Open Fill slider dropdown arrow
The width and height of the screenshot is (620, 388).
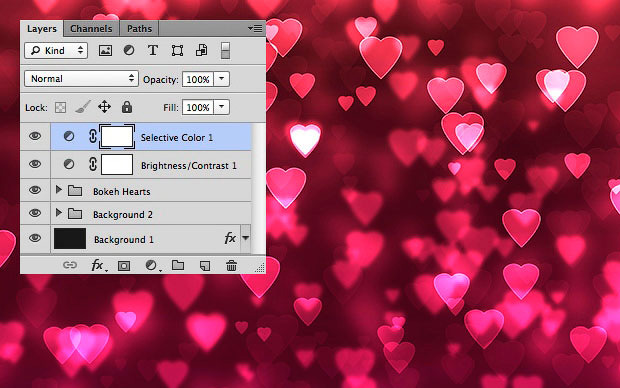[x=221, y=107]
